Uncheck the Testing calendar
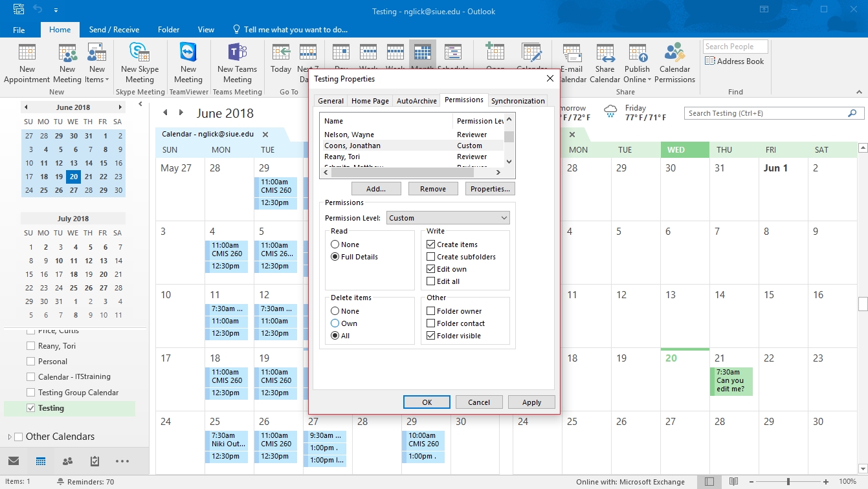 (x=30, y=408)
